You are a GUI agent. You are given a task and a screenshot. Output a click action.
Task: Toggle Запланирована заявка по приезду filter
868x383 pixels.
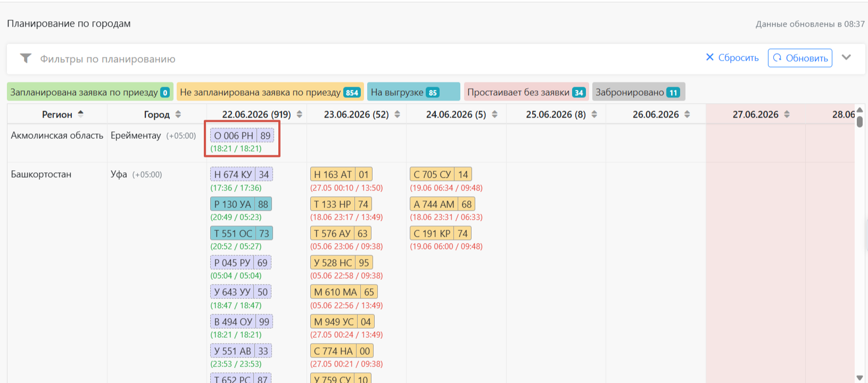point(90,92)
